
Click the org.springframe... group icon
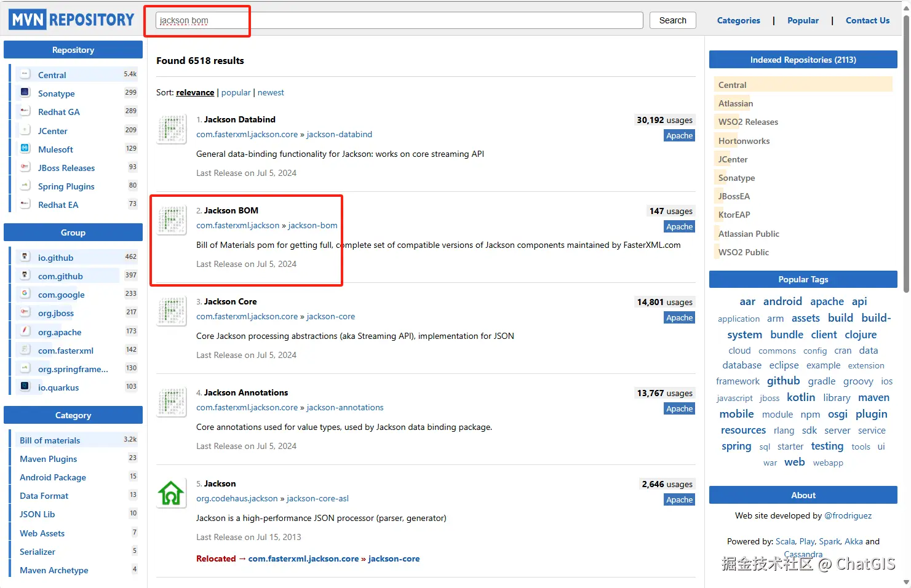pos(25,368)
